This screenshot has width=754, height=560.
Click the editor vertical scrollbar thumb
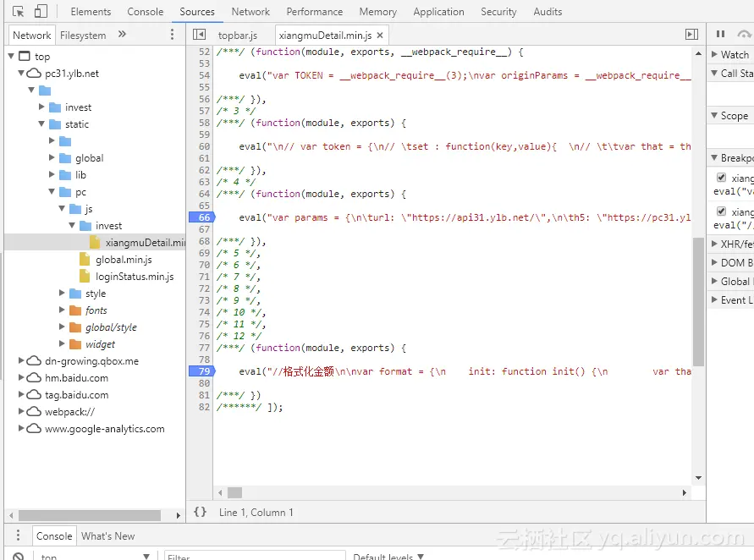click(x=698, y=301)
